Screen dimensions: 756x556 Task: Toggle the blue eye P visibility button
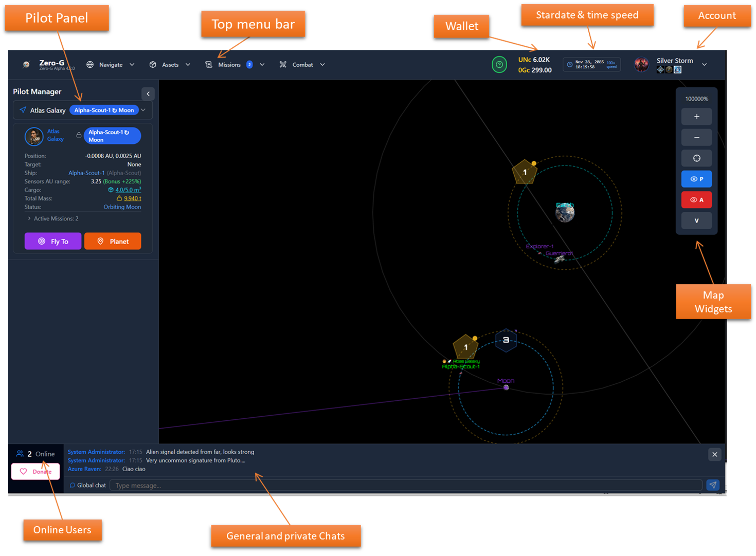pyautogui.click(x=696, y=179)
